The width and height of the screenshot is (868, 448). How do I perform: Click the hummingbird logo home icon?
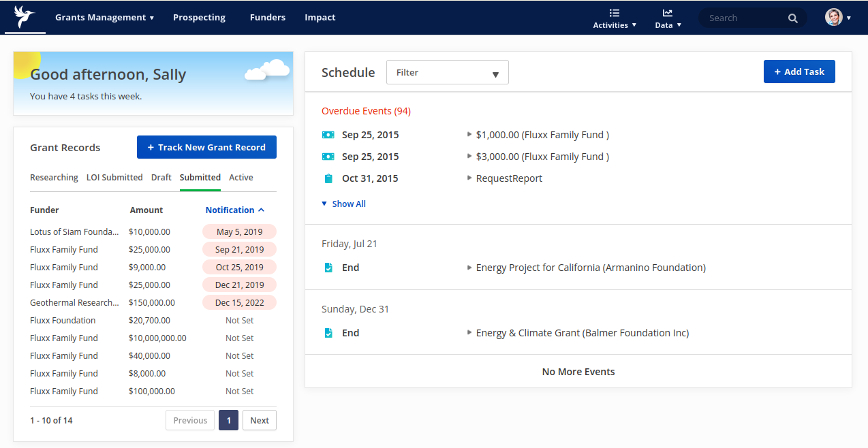click(x=25, y=17)
